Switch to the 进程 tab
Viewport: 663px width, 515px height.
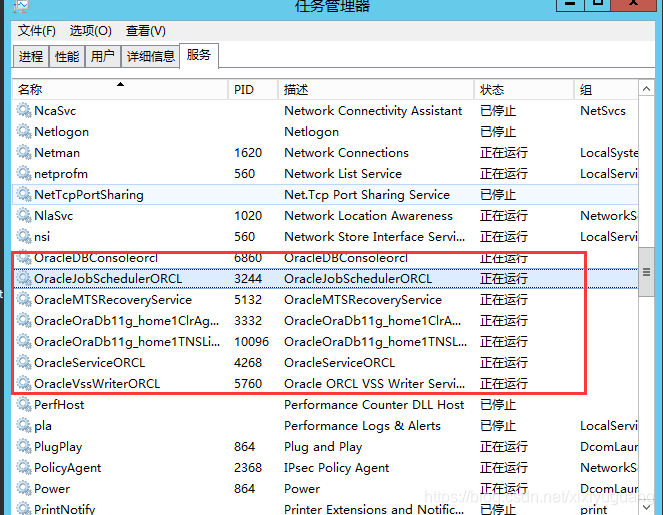click(x=31, y=56)
